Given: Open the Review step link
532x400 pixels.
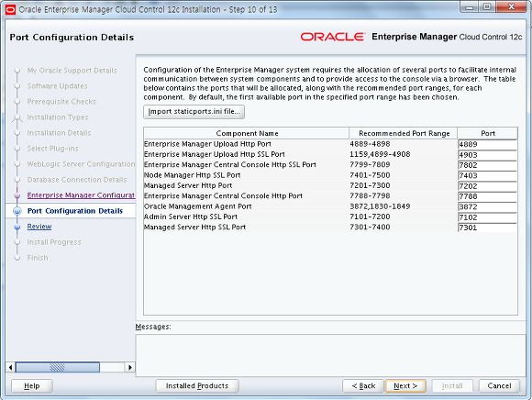Looking at the screenshot, I should pyautogui.click(x=39, y=227).
